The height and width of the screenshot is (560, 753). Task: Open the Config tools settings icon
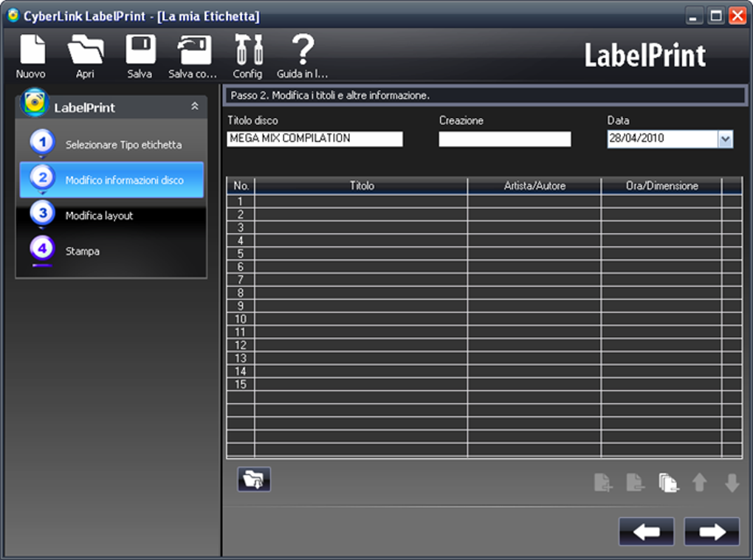(249, 50)
